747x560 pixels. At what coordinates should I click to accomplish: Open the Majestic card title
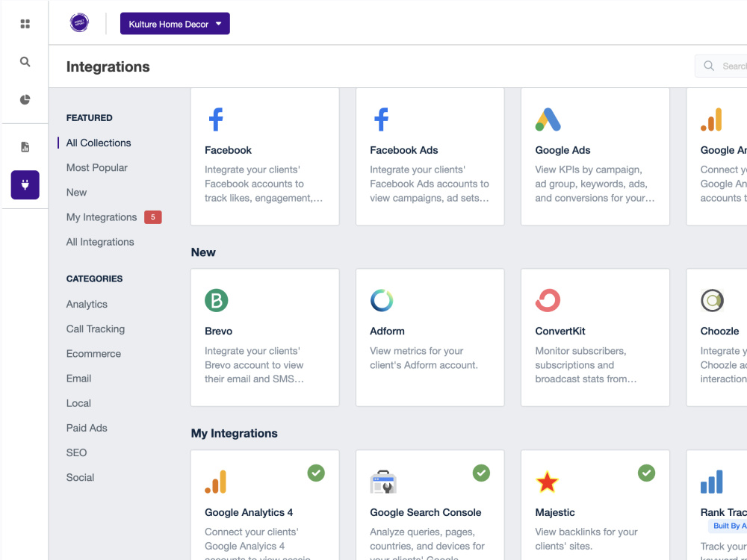(555, 512)
